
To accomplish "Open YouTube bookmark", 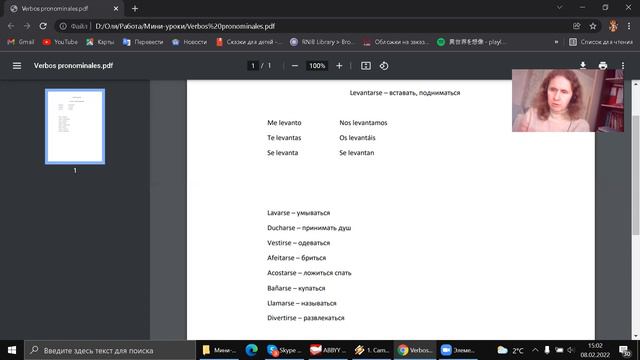I will (60, 42).
